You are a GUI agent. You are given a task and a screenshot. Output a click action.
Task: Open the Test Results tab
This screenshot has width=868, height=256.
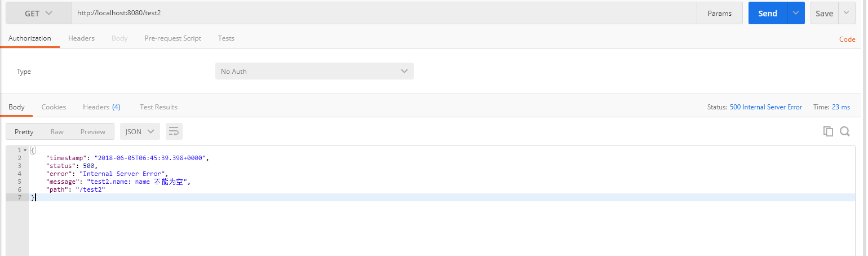click(x=158, y=107)
